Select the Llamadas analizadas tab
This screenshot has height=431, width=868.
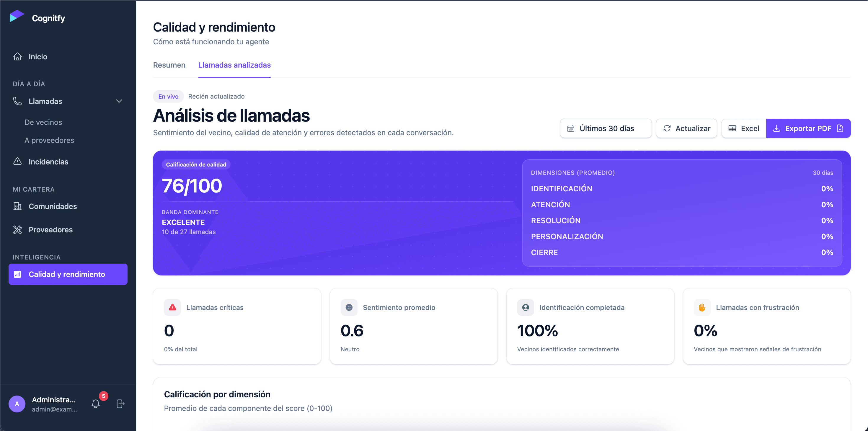234,65
